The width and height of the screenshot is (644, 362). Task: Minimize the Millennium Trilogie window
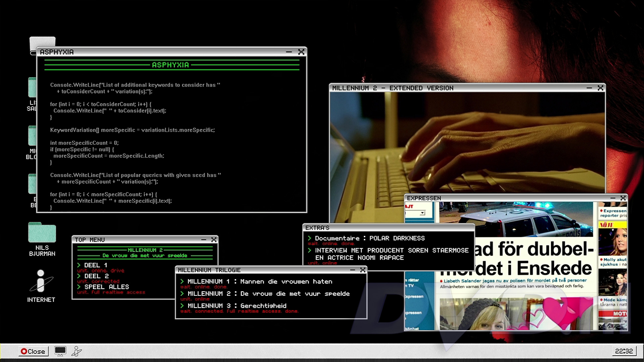pyautogui.click(x=353, y=270)
